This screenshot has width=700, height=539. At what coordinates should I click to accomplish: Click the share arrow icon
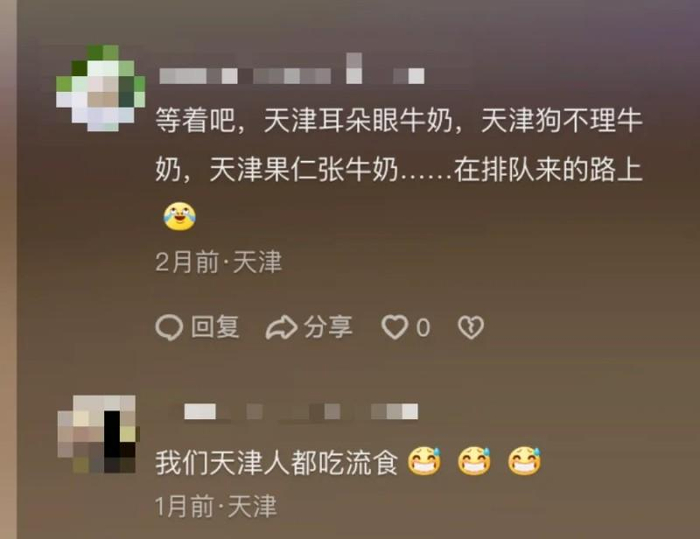tap(281, 328)
